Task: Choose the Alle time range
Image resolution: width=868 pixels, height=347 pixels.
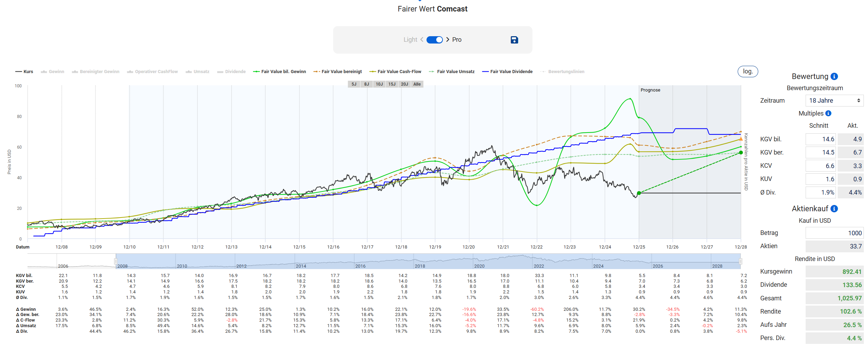Action: tap(417, 84)
